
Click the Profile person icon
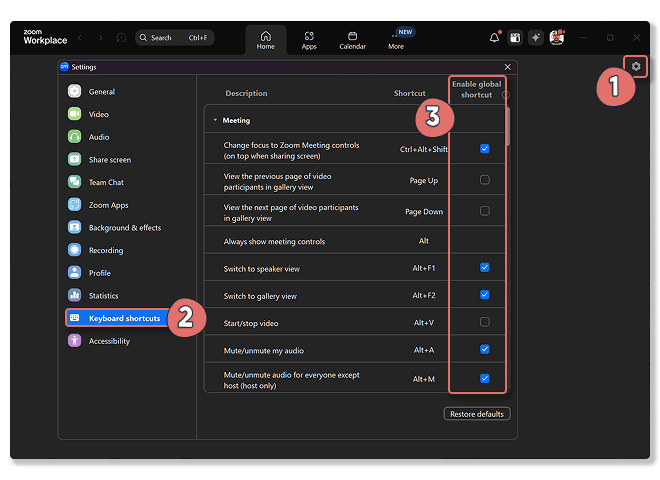75,272
